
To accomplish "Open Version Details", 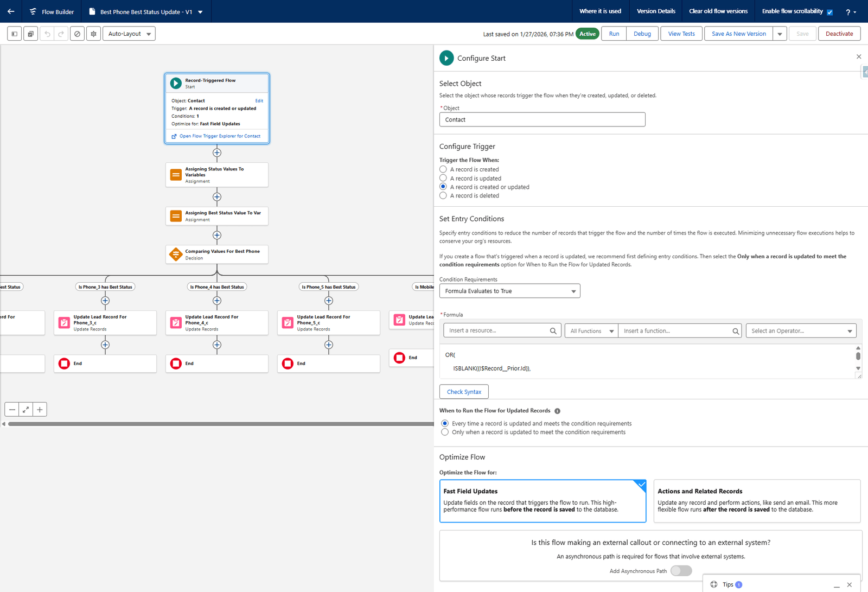I will coord(656,11).
